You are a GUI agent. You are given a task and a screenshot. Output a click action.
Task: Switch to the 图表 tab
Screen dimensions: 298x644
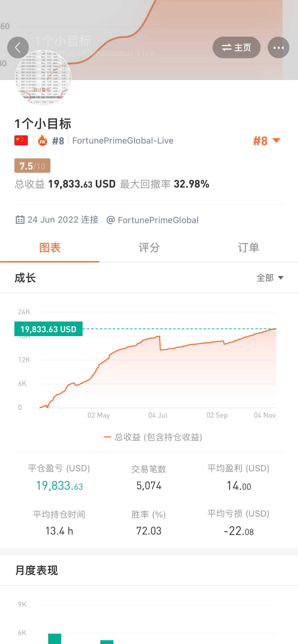tap(50, 248)
